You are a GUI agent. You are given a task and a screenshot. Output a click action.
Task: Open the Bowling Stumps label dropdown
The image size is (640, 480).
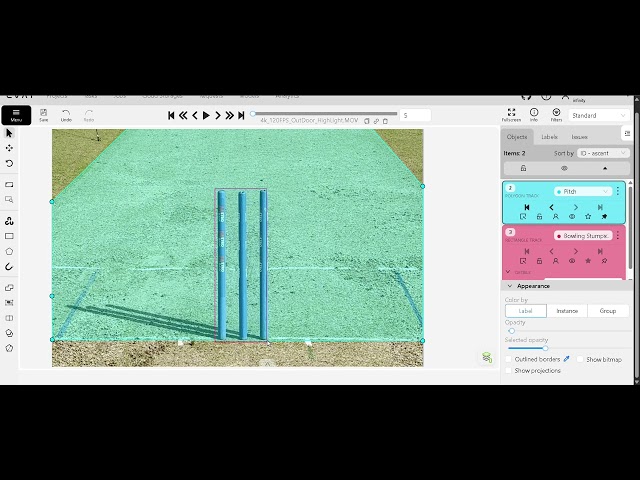pyautogui.click(x=583, y=236)
